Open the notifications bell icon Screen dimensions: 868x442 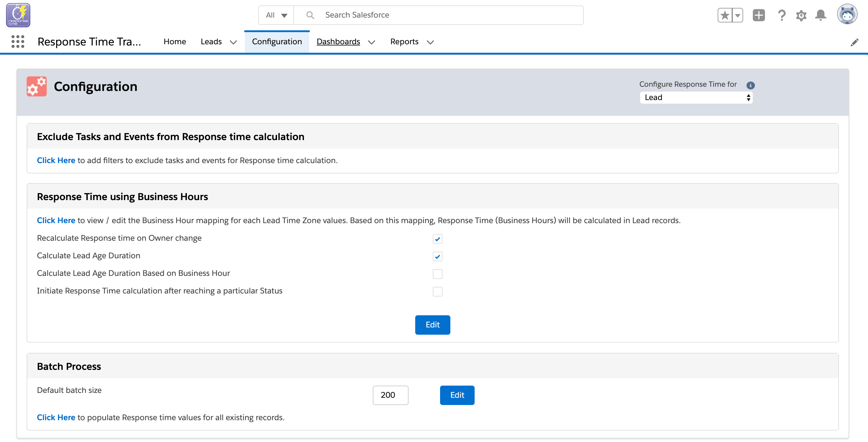coord(820,15)
